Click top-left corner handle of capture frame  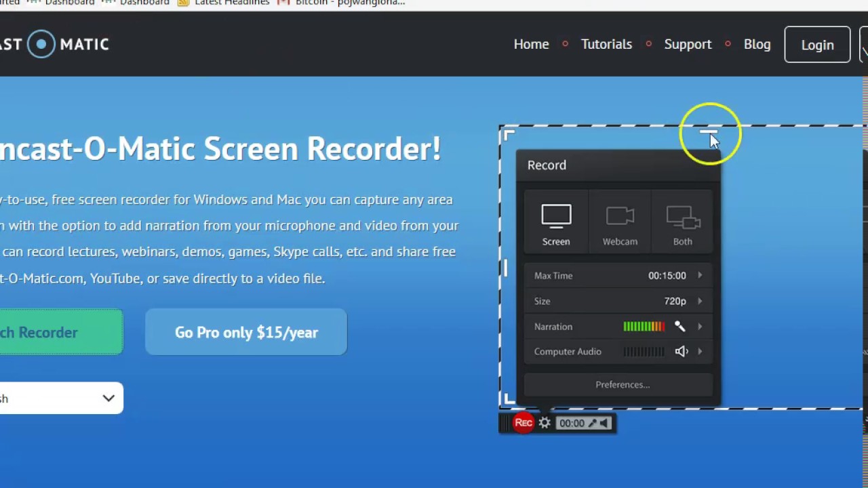pyautogui.click(x=509, y=136)
